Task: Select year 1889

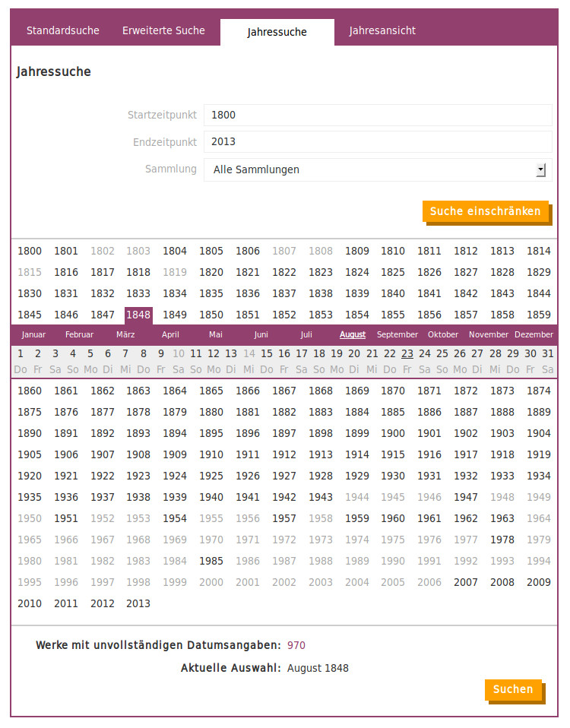Action: [x=538, y=413]
